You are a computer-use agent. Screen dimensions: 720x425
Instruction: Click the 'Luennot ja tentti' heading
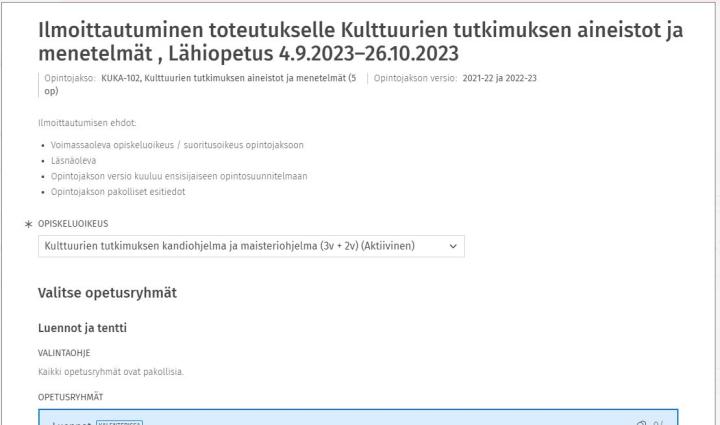[82, 328]
